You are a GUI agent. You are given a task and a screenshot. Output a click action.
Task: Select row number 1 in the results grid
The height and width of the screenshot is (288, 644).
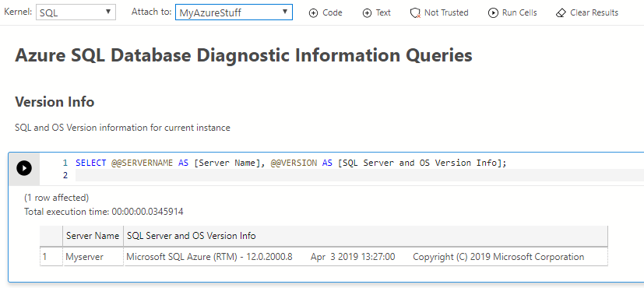click(x=51, y=257)
